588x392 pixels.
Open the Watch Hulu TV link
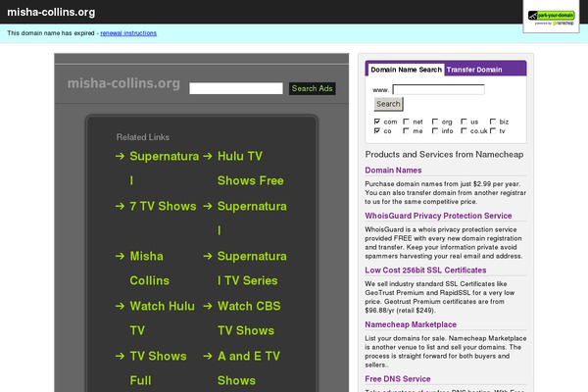tap(162, 318)
